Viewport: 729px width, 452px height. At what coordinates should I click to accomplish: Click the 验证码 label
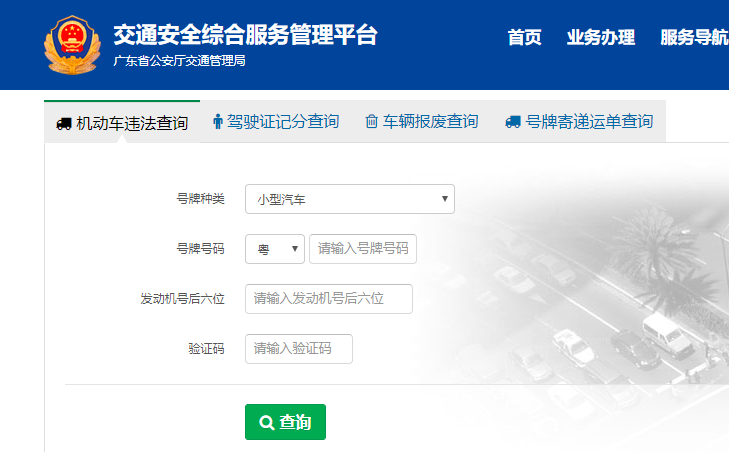tap(206, 349)
